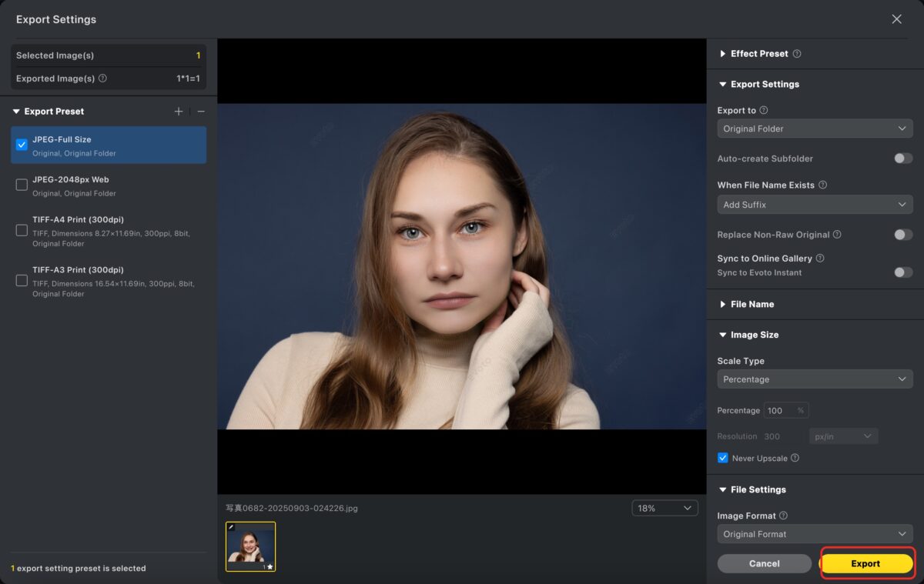Select the TIFF-A3 Print (300dpi) preset
Screen dimensions: 924x584
coord(22,281)
